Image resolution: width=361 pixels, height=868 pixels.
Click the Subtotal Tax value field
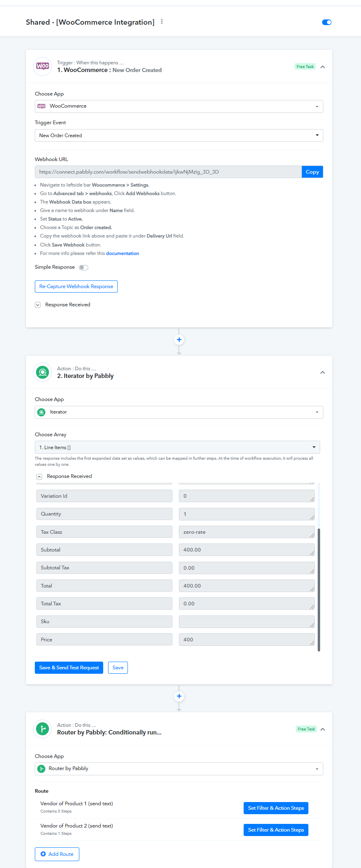coord(246,568)
